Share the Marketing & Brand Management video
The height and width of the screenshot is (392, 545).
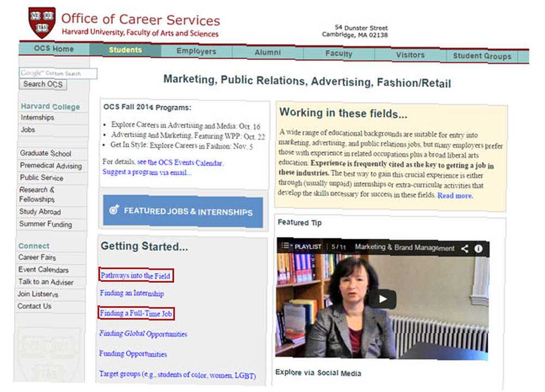point(465,249)
